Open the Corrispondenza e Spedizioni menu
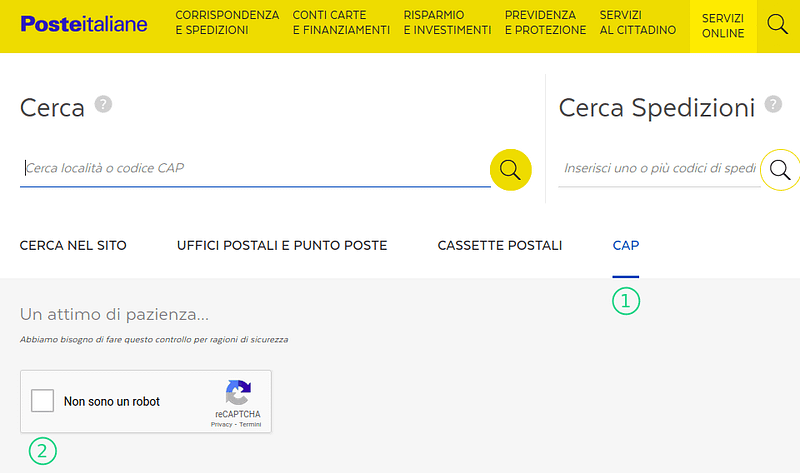 227,22
